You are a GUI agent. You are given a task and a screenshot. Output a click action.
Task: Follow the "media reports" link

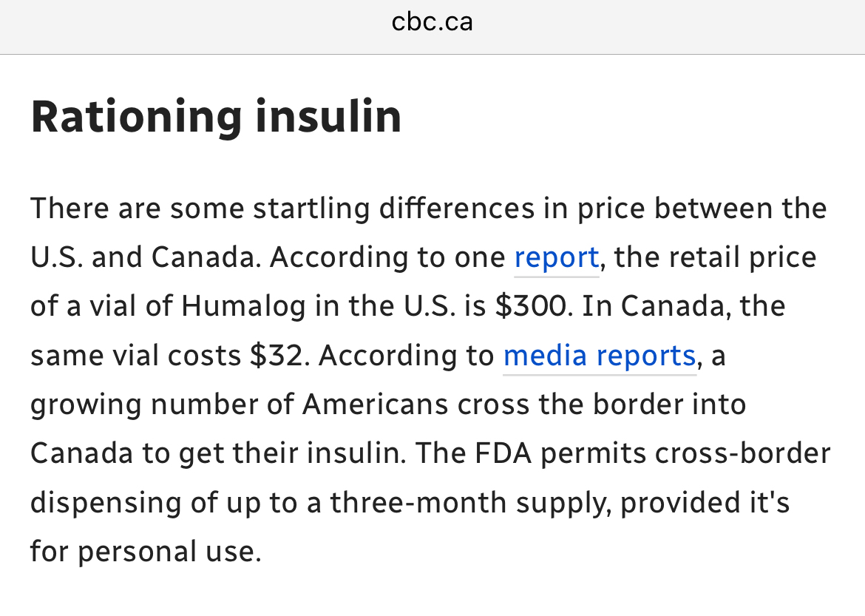[599, 356]
